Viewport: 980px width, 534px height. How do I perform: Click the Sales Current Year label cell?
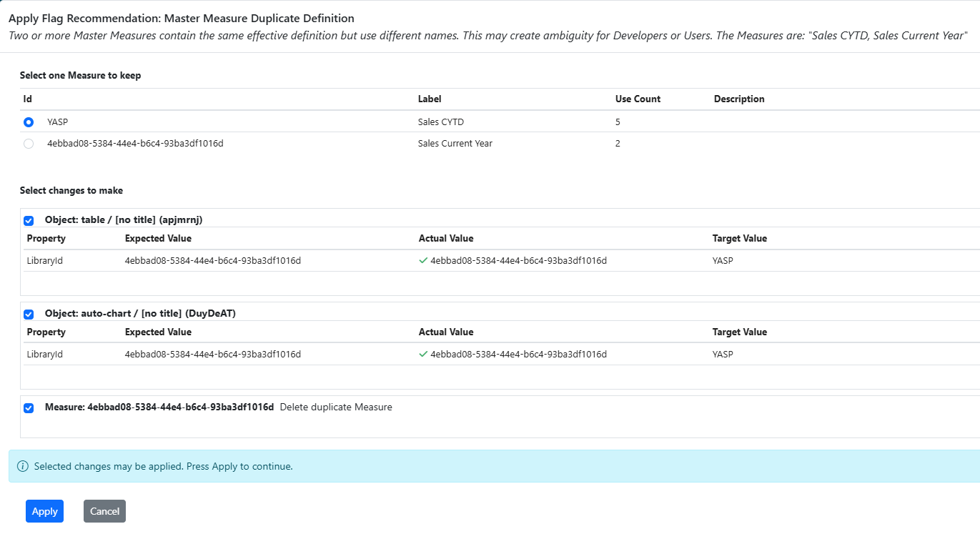455,144
